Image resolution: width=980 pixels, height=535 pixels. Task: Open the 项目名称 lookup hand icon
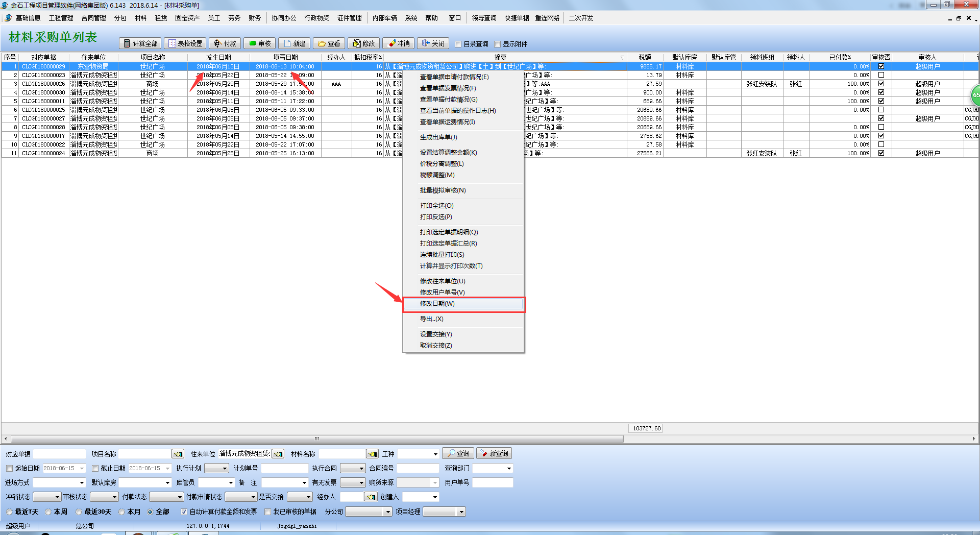pos(178,454)
